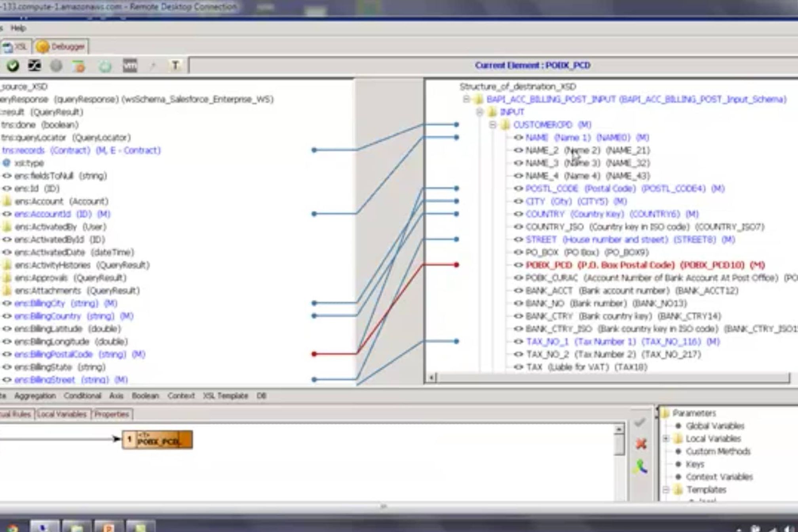The width and height of the screenshot is (798, 532).
Task: Collapse the CUSTOMERCPD tree node
Action: pyautogui.click(x=492, y=125)
